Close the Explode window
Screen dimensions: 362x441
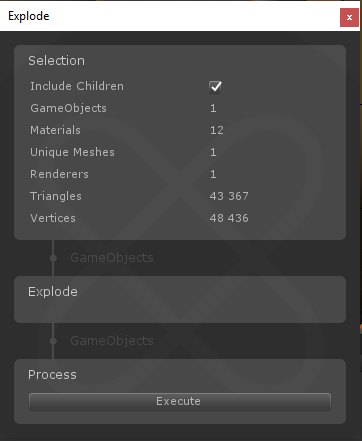(x=349, y=17)
